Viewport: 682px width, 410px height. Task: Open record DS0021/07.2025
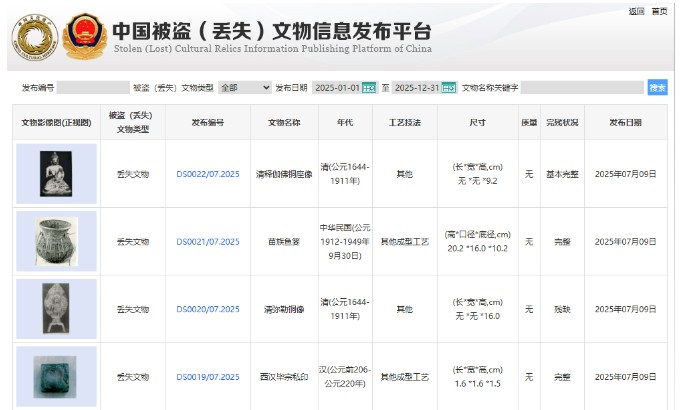pyautogui.click(x=208, y=242)
